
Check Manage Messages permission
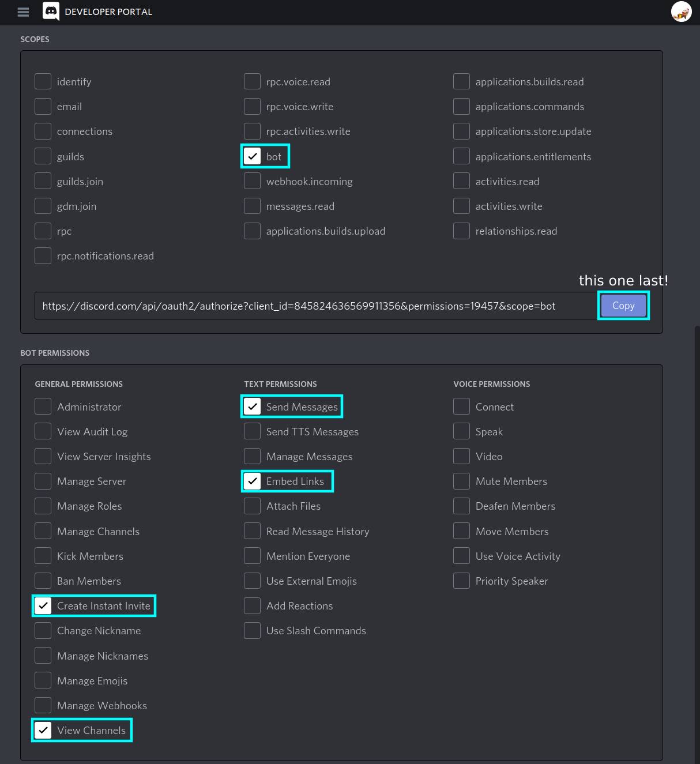252,456
